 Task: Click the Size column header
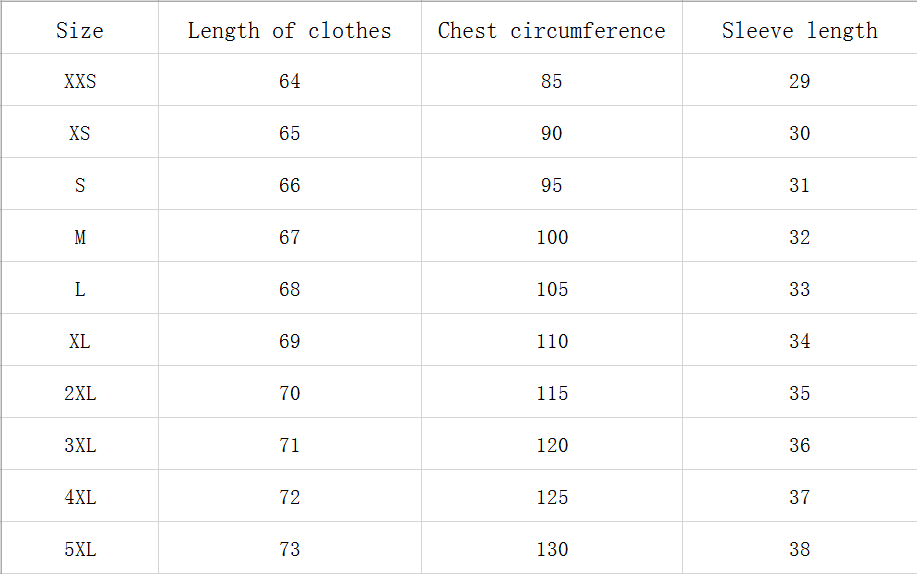pyautogui.click(x=80, y=30)
